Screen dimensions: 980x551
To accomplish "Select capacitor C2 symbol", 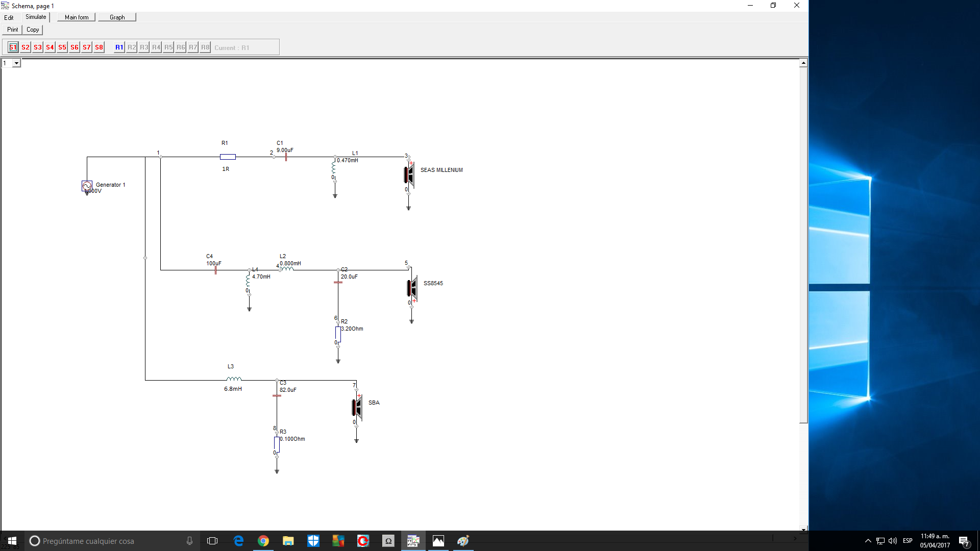I will [x=338, y=282].
